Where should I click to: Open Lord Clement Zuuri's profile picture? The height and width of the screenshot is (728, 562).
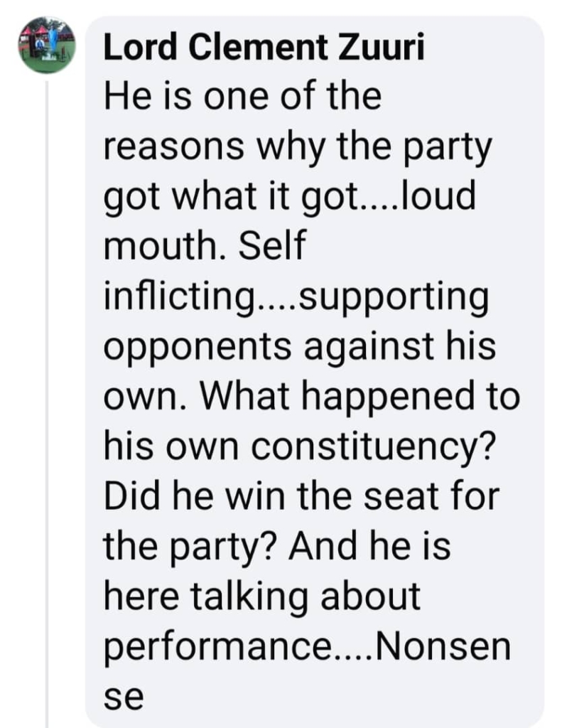click(x=47, y=46)
